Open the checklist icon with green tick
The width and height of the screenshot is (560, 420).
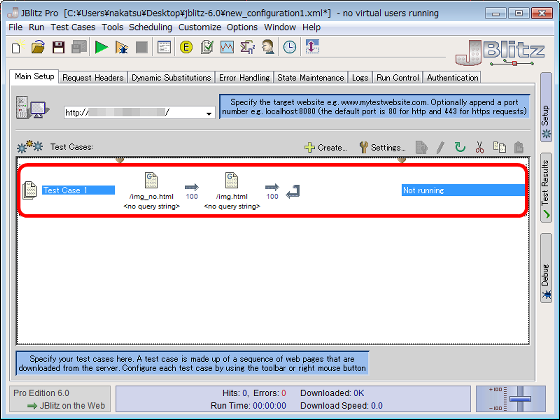pyautogui.click(x=207, y=47)
